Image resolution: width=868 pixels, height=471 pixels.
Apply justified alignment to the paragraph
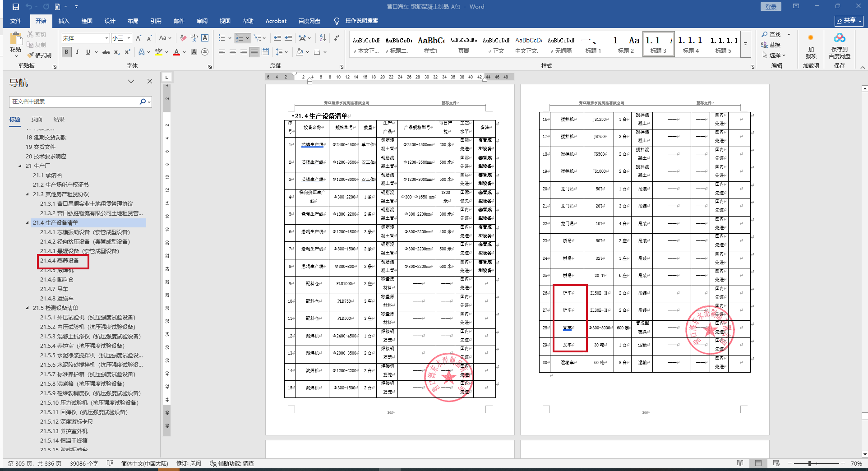point(254,52)
